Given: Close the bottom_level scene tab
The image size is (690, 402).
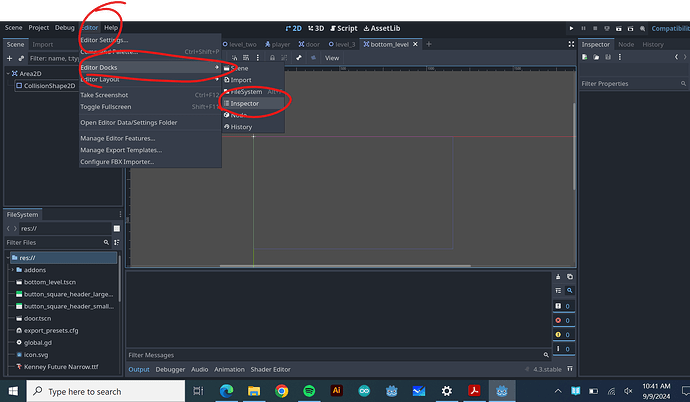Looking at the screenshot, I should [415, 44].
